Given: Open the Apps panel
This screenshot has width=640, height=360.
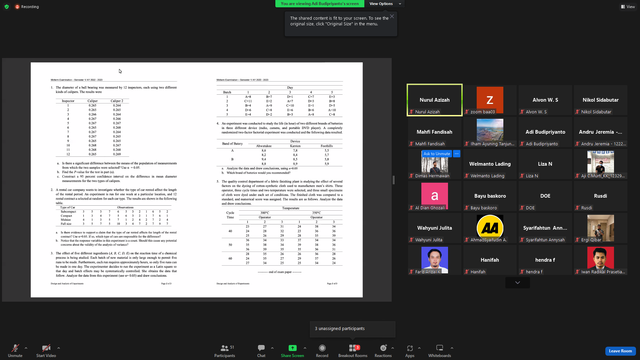Looking at the screenshot, I should click(410, 350).
